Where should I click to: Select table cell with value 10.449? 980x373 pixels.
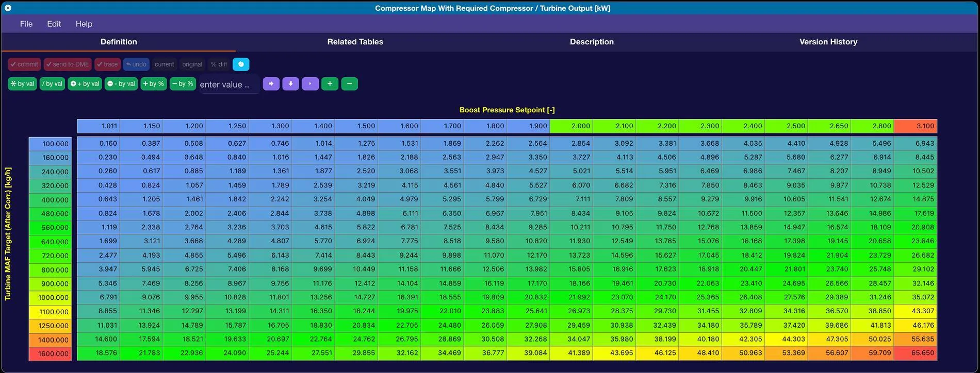point(356,269)
